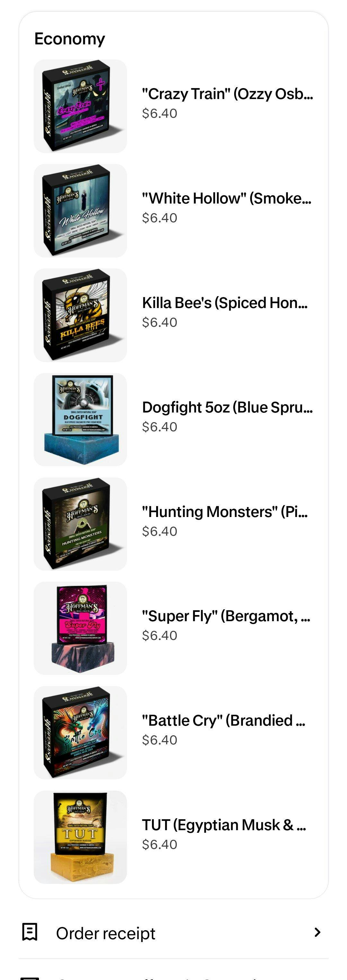Select "White Hollow" (Smoke... item title
The width and height of the screenshot is (347, 980).
pos(227,198)
